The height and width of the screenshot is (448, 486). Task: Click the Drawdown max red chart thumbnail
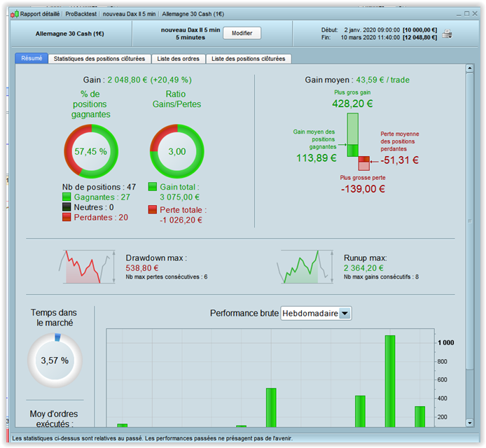click(87, 267)
